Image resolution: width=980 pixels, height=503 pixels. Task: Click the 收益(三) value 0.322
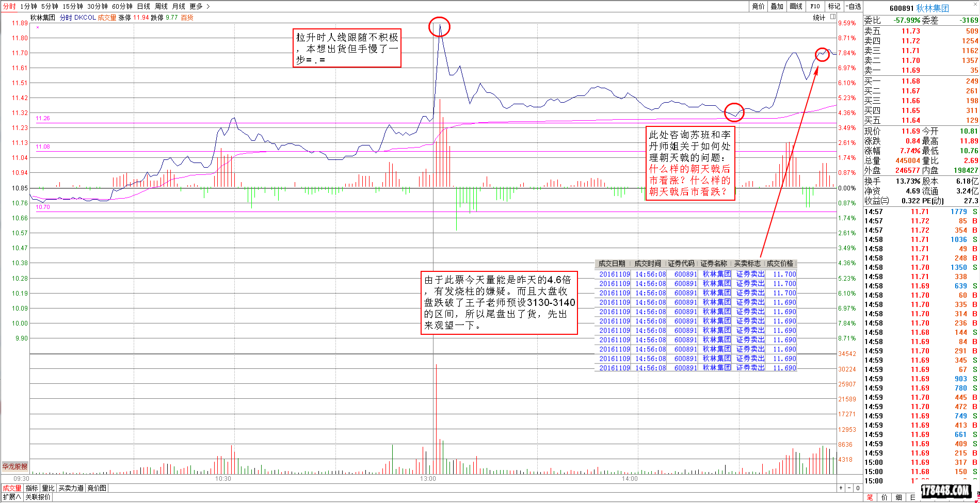[911, 201]
